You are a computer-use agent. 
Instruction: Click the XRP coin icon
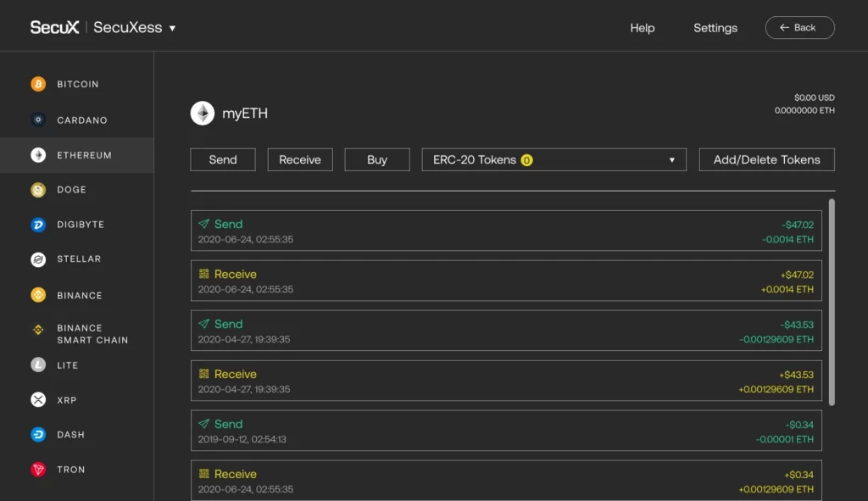coord(38,399)
